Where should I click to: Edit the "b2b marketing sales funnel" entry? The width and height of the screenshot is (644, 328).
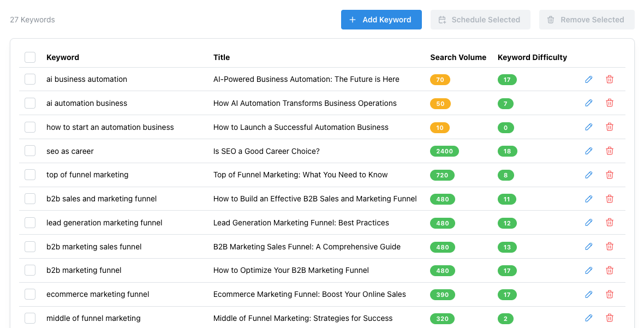tap(588, 246)
